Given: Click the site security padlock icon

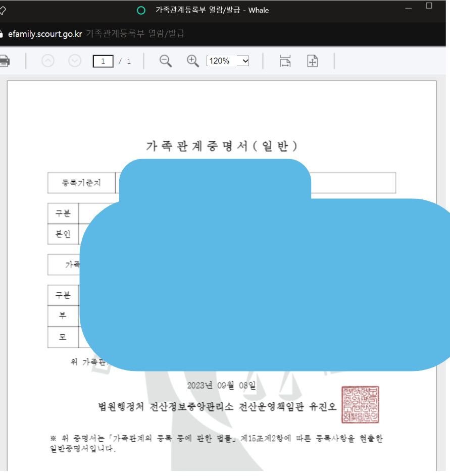Looking at the screenshot, I should click(x=5, y=34).
